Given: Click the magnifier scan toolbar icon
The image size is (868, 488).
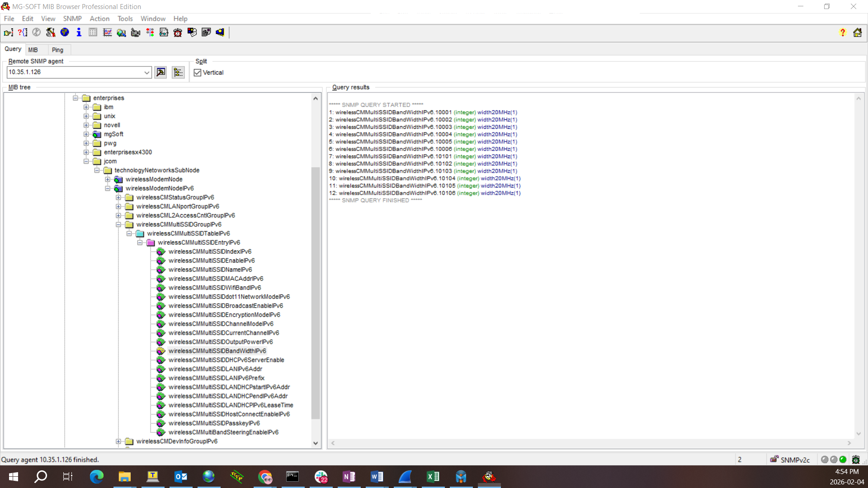Looking at the screenshot, I should coord(121,33).
